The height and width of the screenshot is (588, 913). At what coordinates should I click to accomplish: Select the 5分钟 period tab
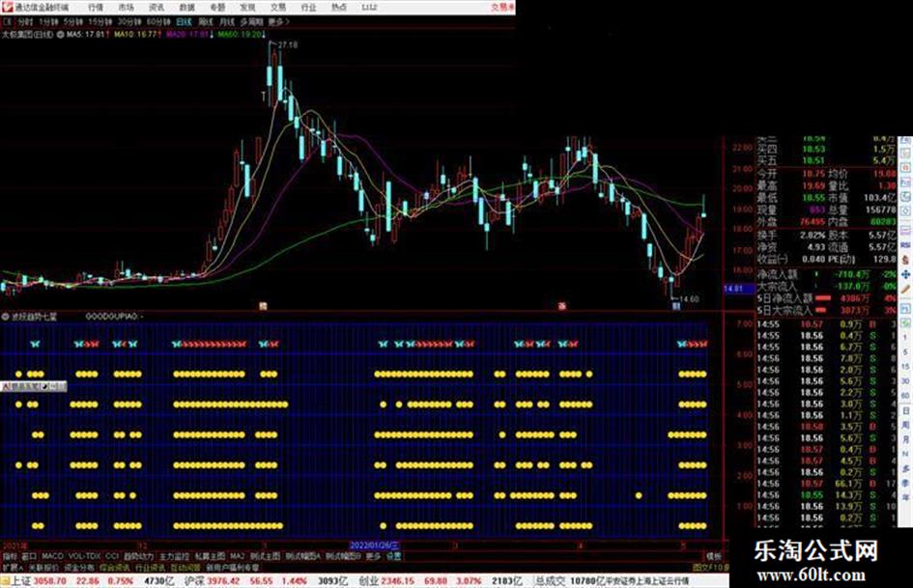(72, 22)
